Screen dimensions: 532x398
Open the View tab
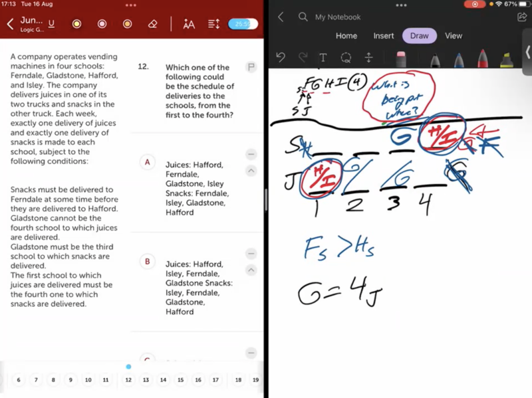click(454, 36)
